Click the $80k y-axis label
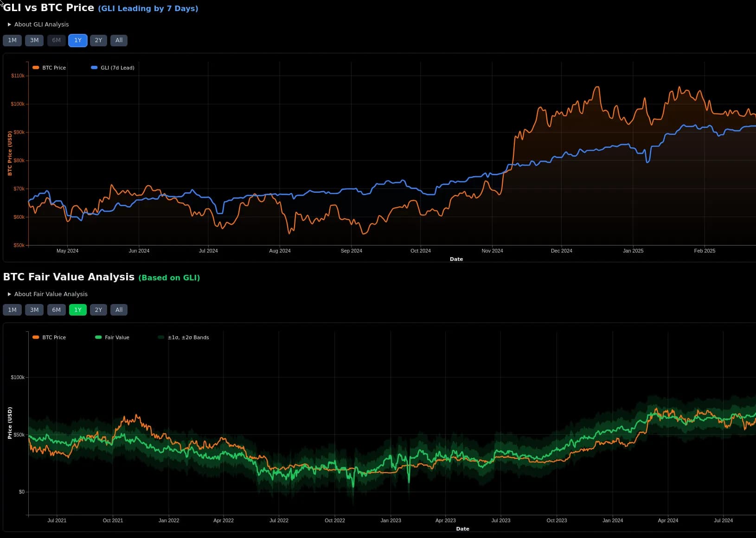756x538 pixels. 19,160
